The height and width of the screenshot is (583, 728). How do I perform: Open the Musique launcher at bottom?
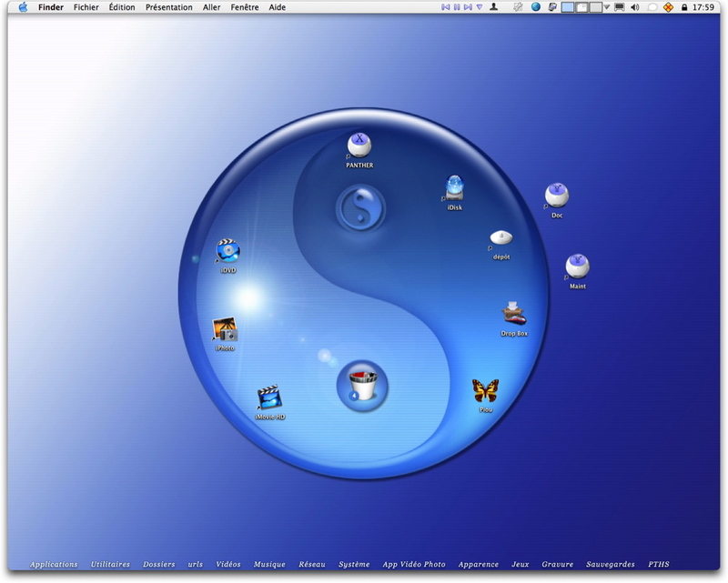click(269, 565)
